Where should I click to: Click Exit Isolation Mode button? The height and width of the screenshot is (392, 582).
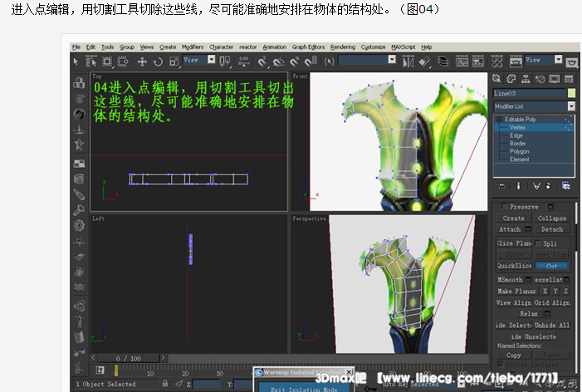(x=304, y=389)
